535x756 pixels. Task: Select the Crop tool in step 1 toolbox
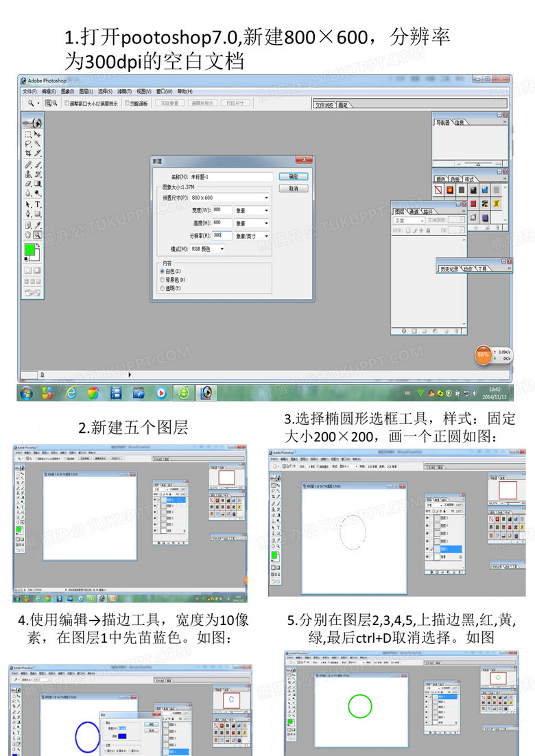pos(28,153)
